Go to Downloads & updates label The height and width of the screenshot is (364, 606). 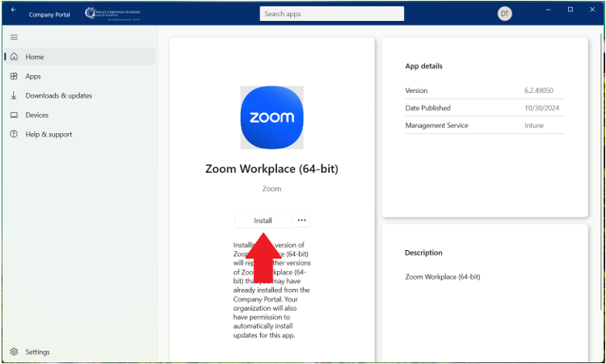click(59, 96)
